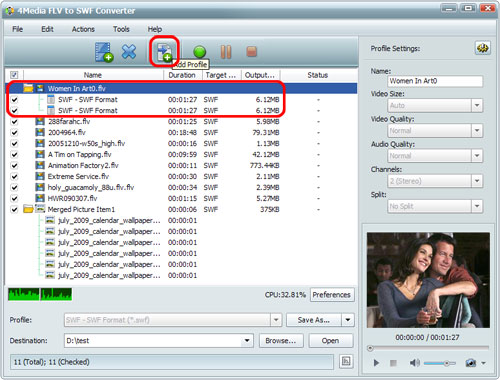This screenshot has height=380, width=500.
Task: Uncheck the 288farahc.flv checkbox
Action: (14, 121)
